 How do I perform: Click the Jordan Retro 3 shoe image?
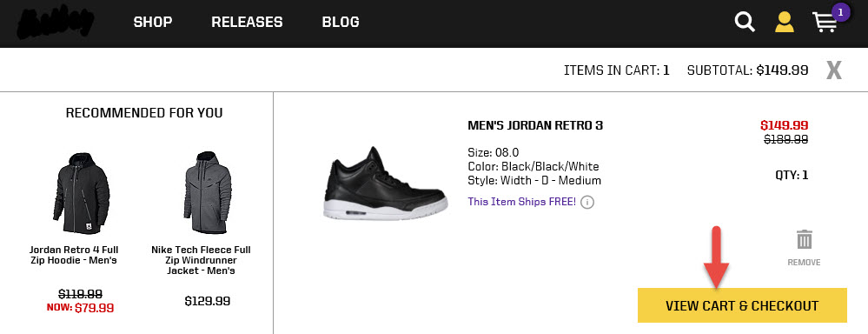click(386, 184)
